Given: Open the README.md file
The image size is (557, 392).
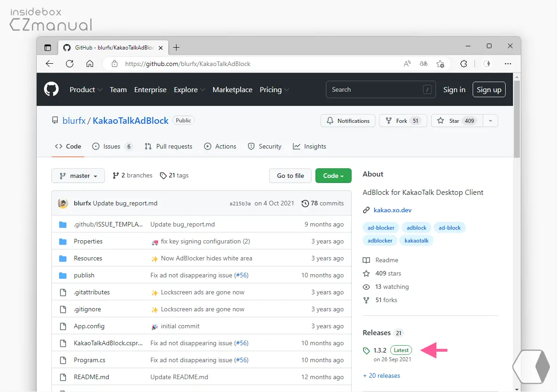Looking at the screenshot, I should click(91, 377).
